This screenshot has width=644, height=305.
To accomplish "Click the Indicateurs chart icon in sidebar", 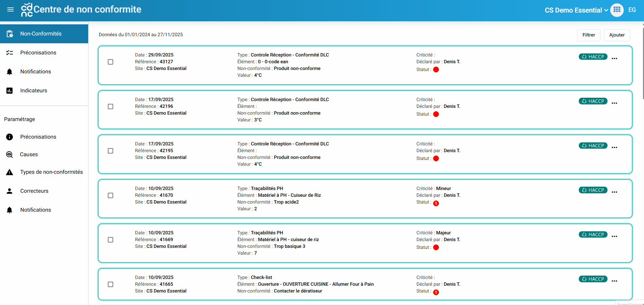I will pos(9,91).
